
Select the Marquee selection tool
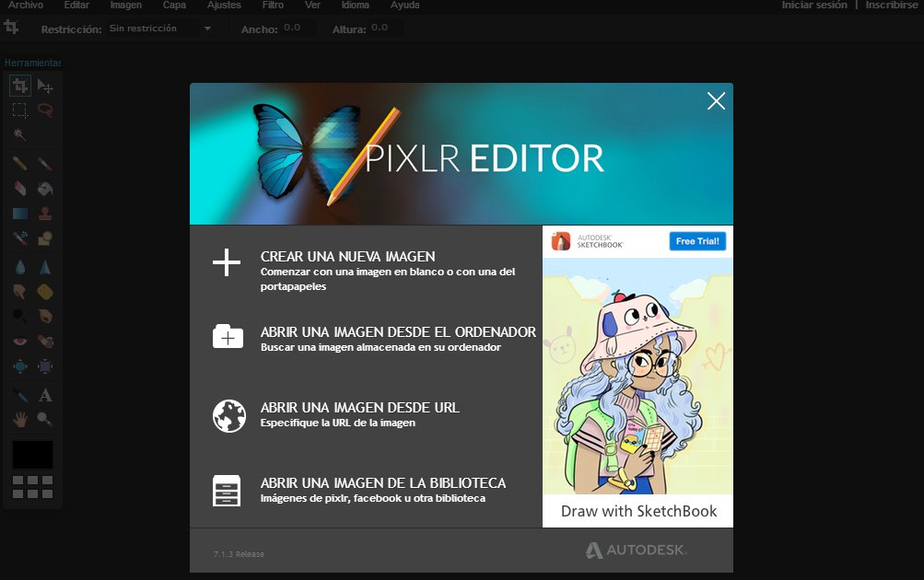20,110
